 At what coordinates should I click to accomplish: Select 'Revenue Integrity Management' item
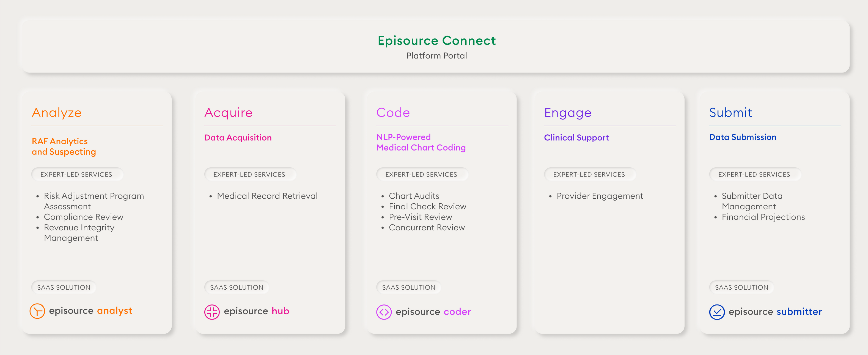click(79, 232)
